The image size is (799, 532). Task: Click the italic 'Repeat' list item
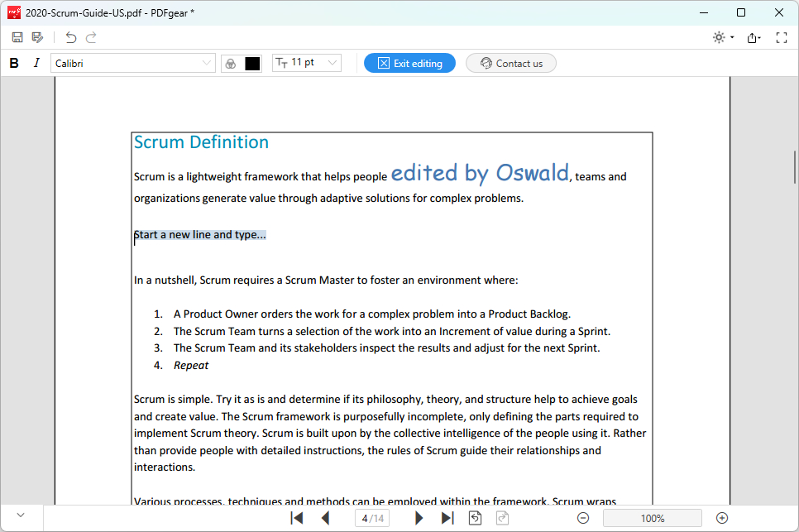[x=191, y=366]
